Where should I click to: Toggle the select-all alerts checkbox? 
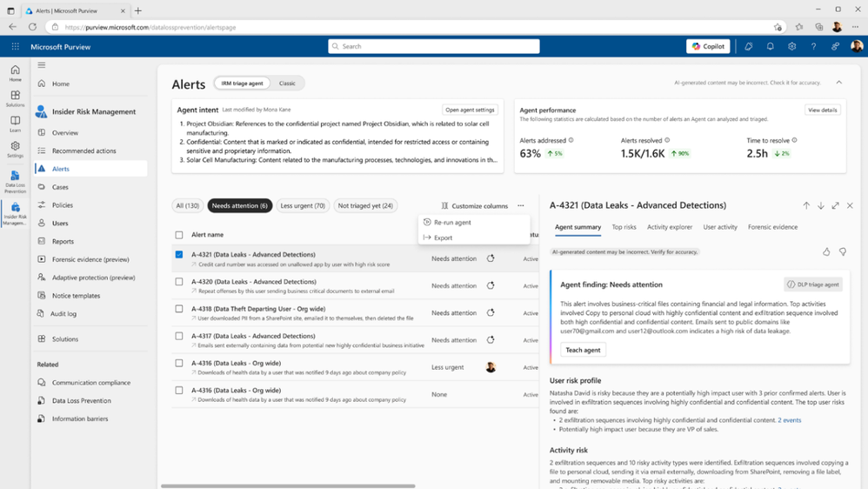pos(179,235)
